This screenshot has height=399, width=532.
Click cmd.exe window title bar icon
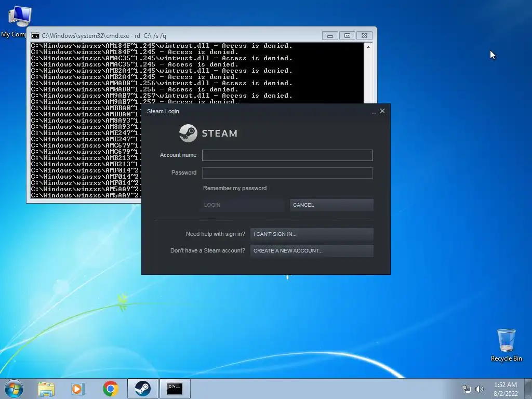(x=35, y=36)
